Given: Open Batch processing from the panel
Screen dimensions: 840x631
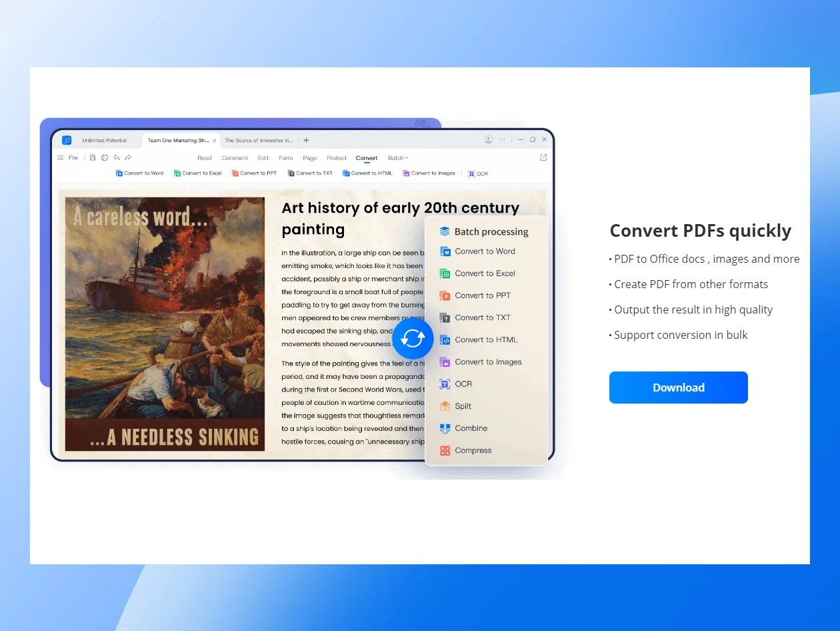Looking at the screenshot, I should 485,231.
